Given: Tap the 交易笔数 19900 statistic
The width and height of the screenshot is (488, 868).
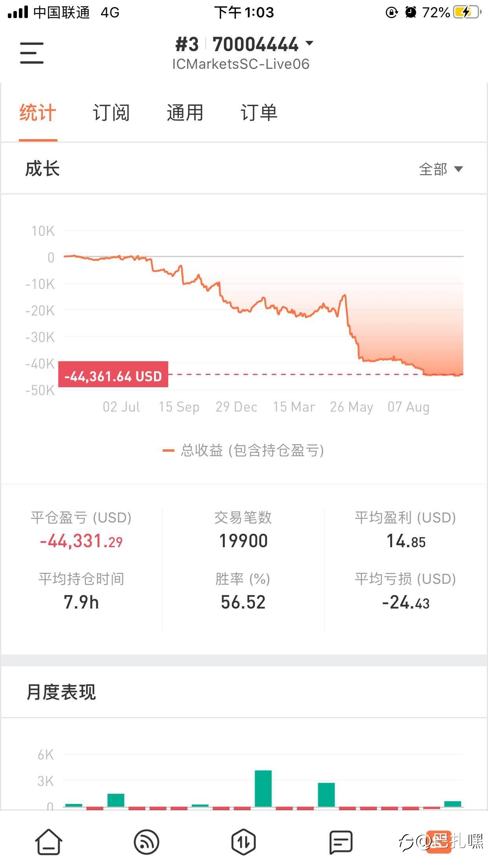Looking at the screenshot, I should coord(243,541).
